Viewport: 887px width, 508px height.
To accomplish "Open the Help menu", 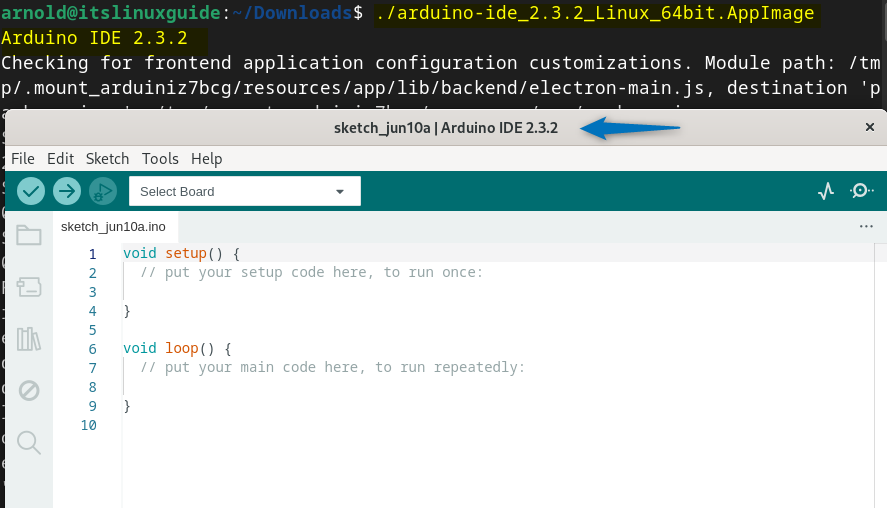I will pos(206,159).
